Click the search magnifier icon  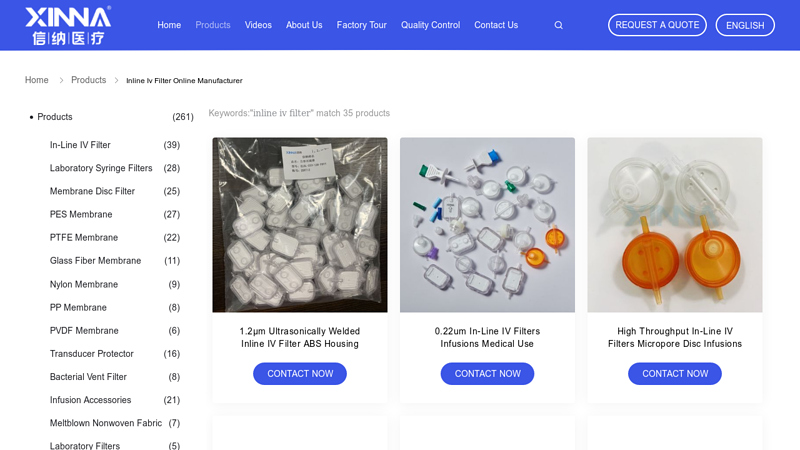pos(559,25)
